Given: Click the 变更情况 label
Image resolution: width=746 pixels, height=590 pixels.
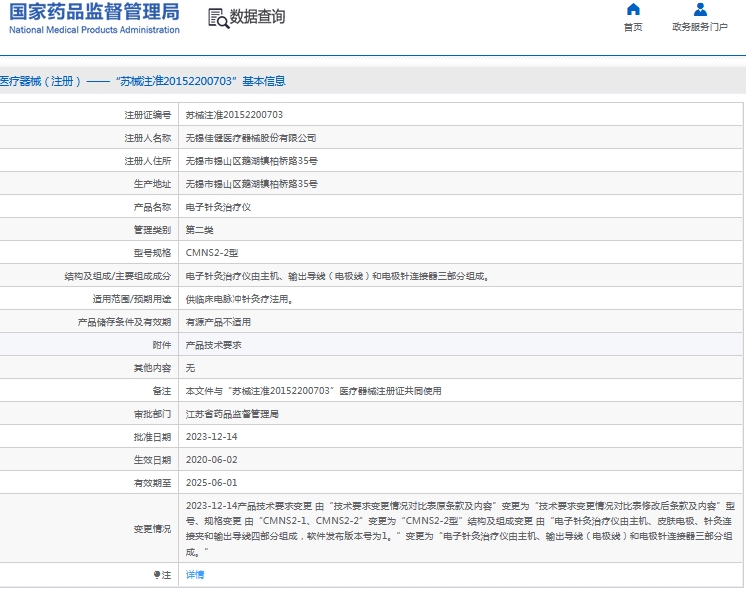Looking at the screenshot, I should 152,529.
